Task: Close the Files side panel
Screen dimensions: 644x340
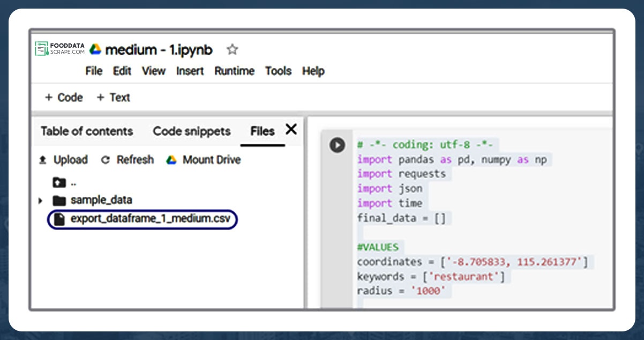Action: pos(290,129)
